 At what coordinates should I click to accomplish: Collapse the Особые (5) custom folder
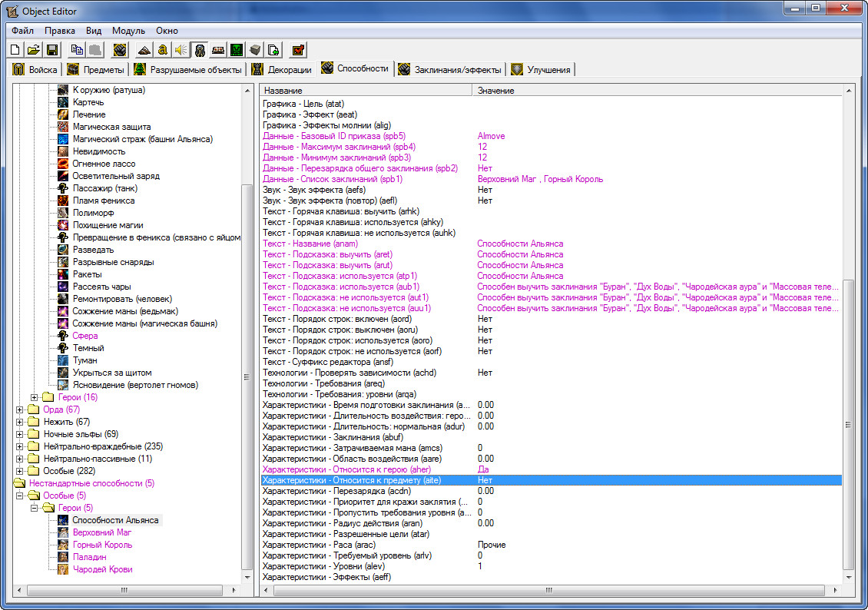pyautogui.click(x=19, y=496)
